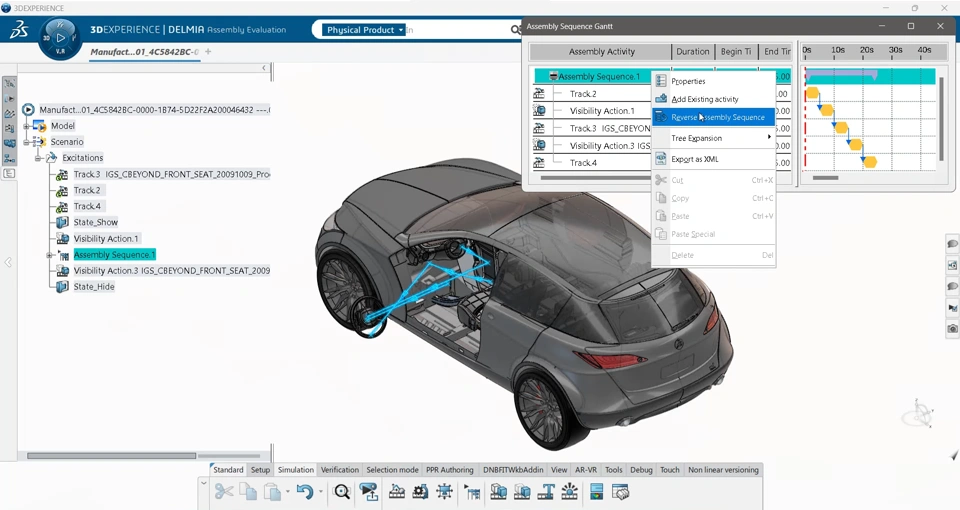
Task: Click the State_Show icon in the tree
Action: coord(62,222)
